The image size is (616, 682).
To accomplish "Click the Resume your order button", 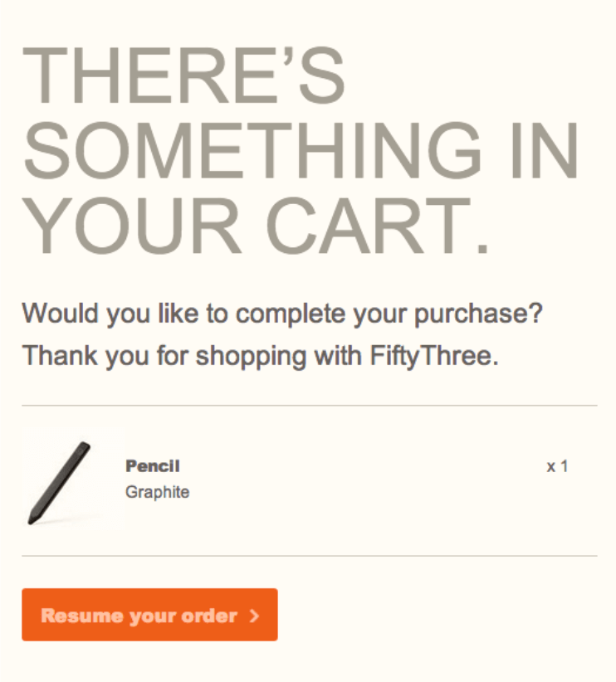I will pyautogui.click(x=149, y=615).
